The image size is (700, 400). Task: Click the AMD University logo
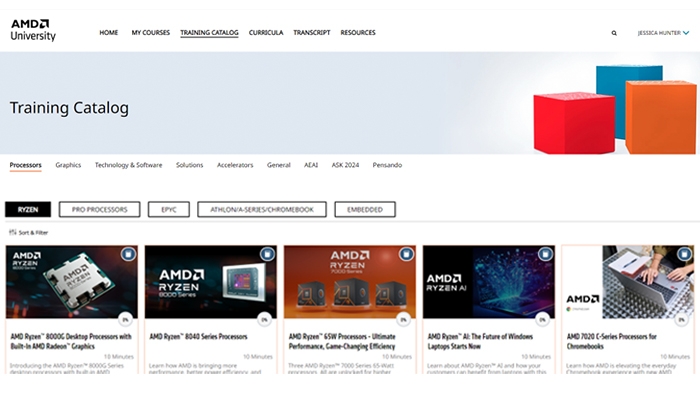tap(33, 30)
